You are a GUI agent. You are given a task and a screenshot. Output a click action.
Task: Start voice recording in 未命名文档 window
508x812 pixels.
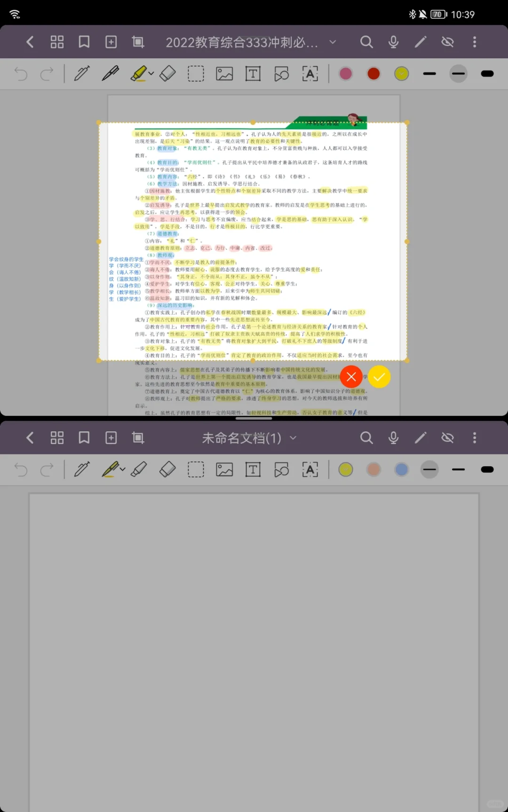(x=394, y=438)
